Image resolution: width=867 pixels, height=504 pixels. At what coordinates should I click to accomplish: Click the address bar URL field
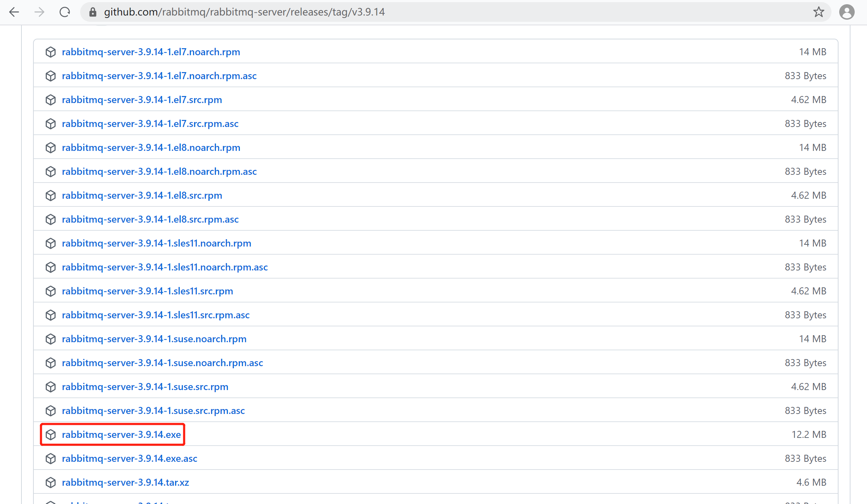tap(455, 12)
